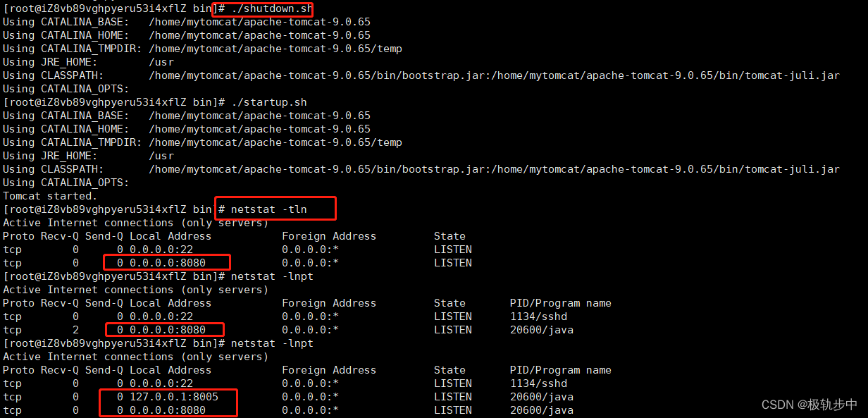Viewport: 868px width, 418px height.
Task: Click the CATALINA_BASE path text
Action: pos(261,21)
